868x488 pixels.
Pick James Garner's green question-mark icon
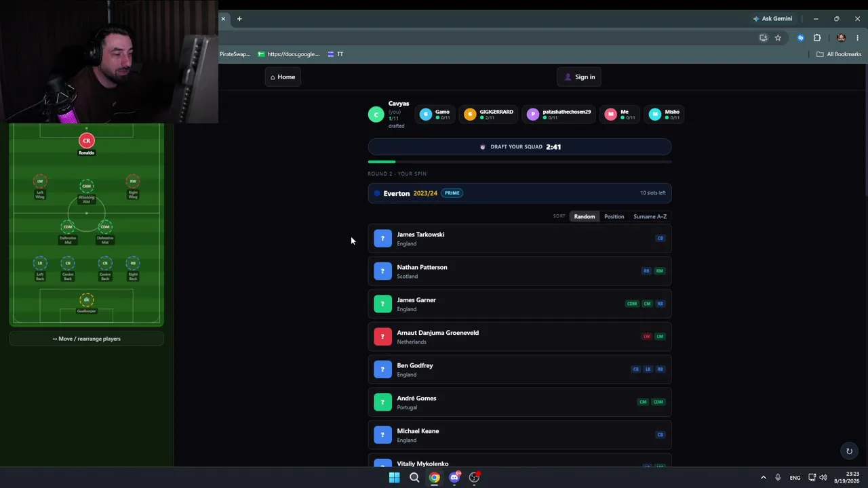(382, 304)
